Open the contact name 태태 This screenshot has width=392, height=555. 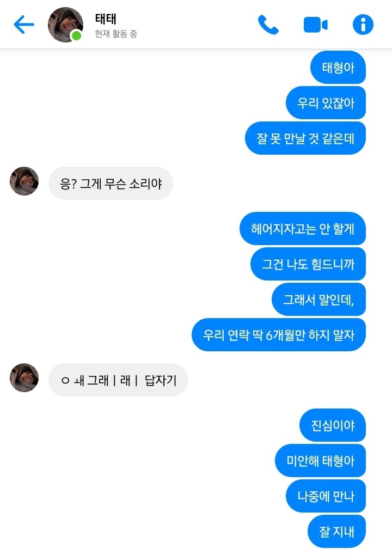[x=106, y=19]
